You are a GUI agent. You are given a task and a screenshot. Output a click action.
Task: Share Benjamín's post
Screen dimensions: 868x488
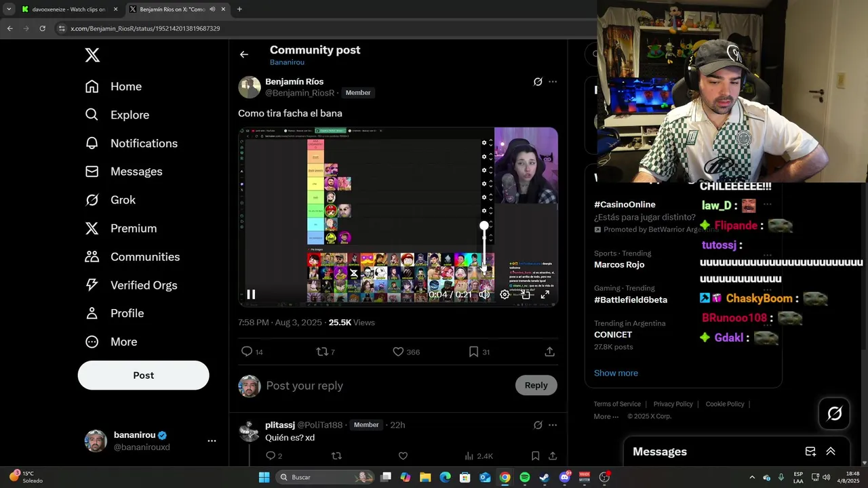(550, 352)
